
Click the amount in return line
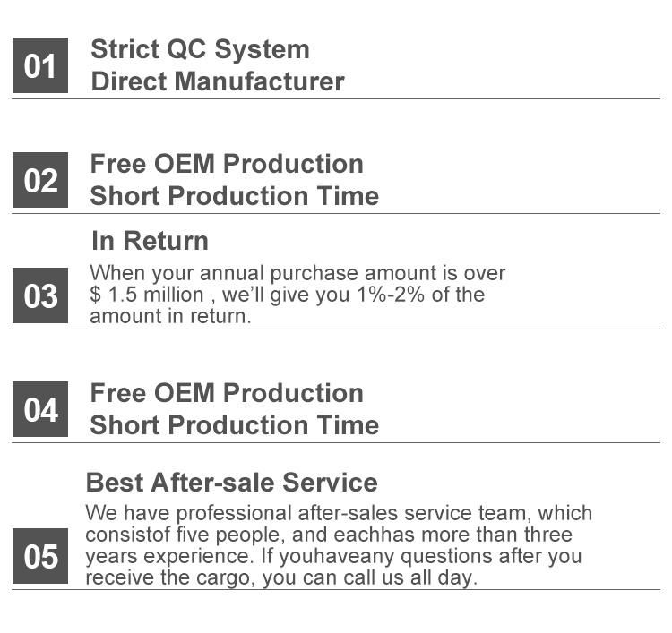pyautogui.click(x=170, y=317)
